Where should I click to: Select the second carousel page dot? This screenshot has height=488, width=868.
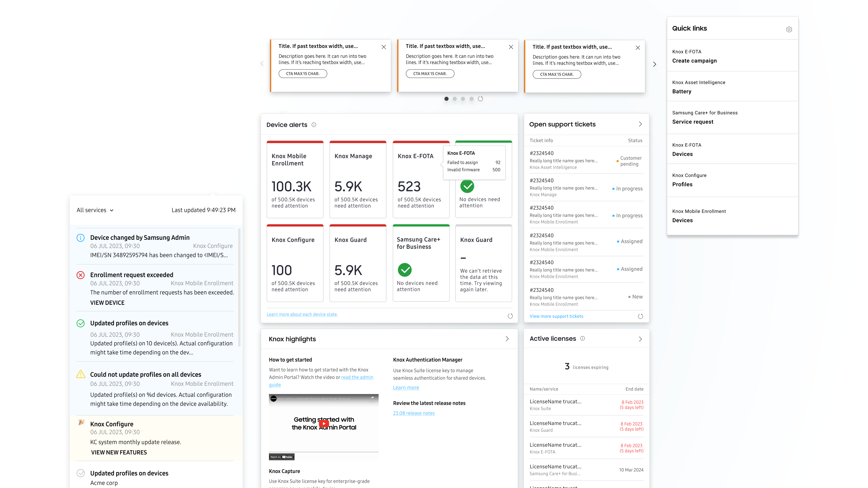(455, 99)
